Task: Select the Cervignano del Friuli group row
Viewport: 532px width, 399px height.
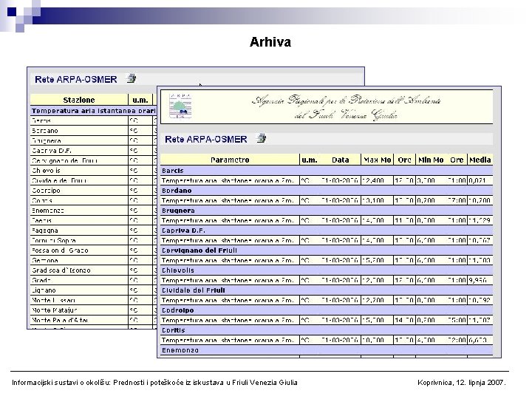Action: 327,250
